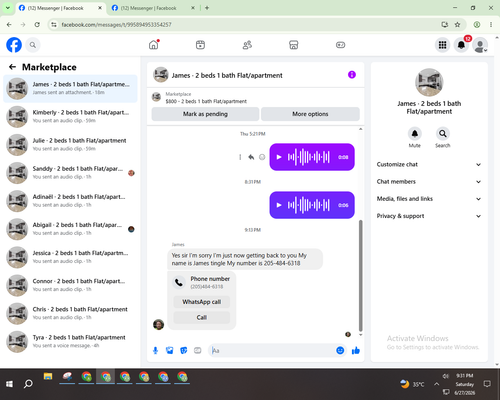Screen dimensions: 500x400
Task: Click the Call button
Action: pos(202,317)
